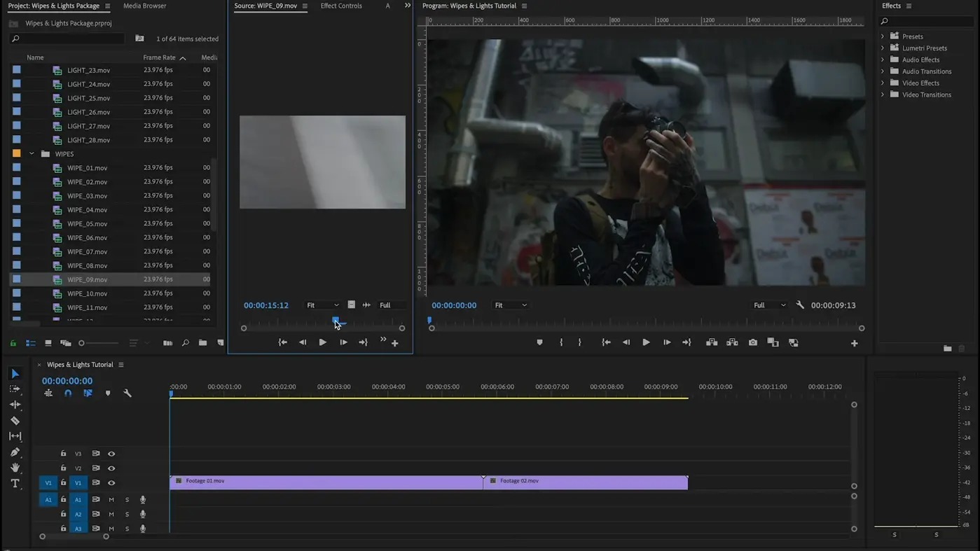Expand the Video Effects folder

(x=883, y=83)
